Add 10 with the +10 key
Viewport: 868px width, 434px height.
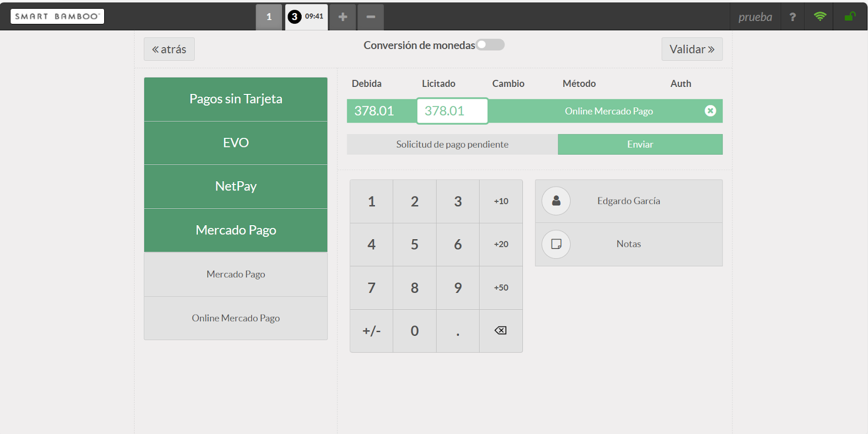point(501,201)
